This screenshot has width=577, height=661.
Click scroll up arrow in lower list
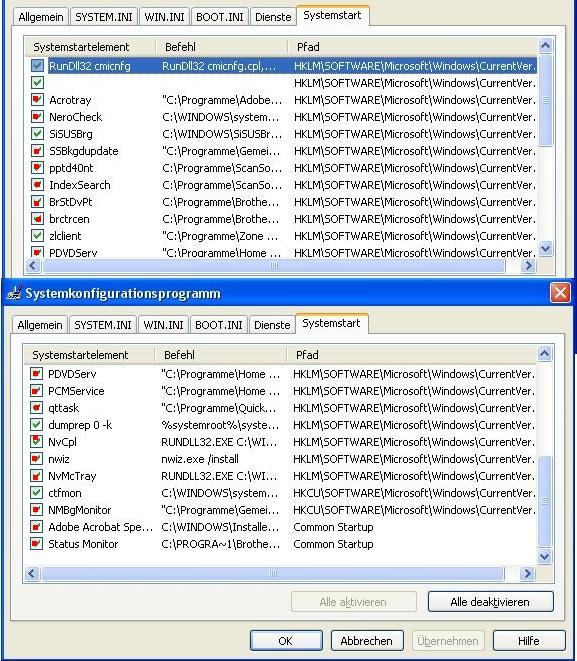pyautogui.click(x=545, y=354)
